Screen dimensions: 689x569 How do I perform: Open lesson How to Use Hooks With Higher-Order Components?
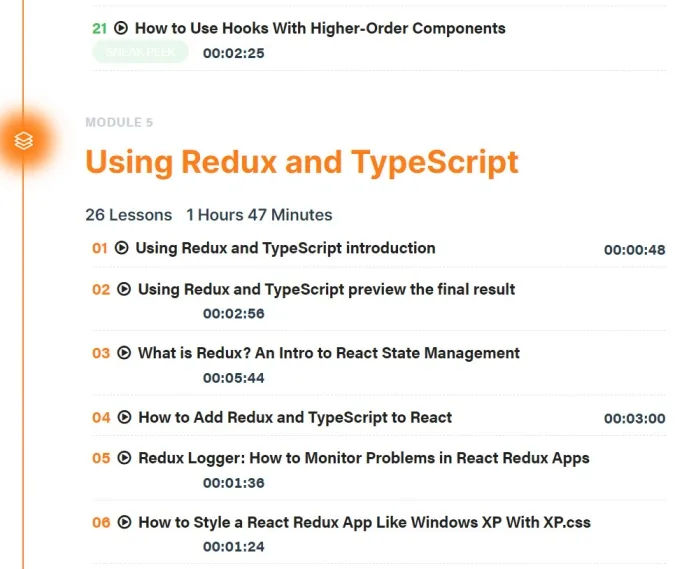[320, 28]
